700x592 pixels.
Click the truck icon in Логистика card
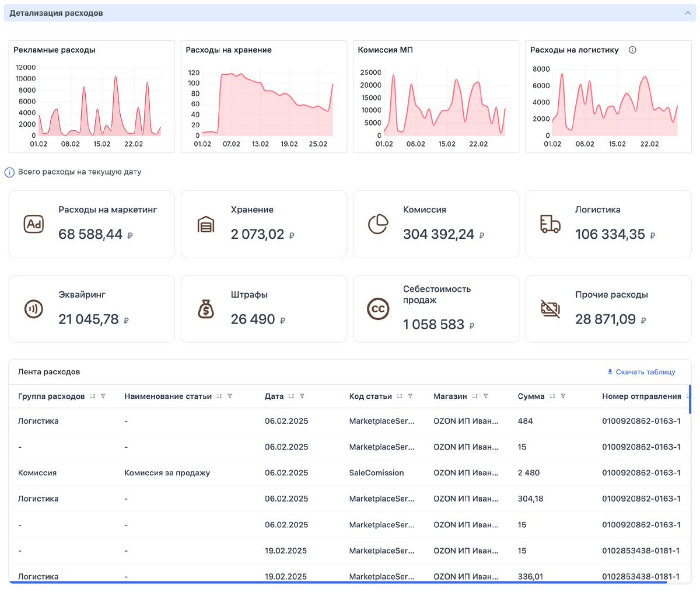tap(550, 224)
